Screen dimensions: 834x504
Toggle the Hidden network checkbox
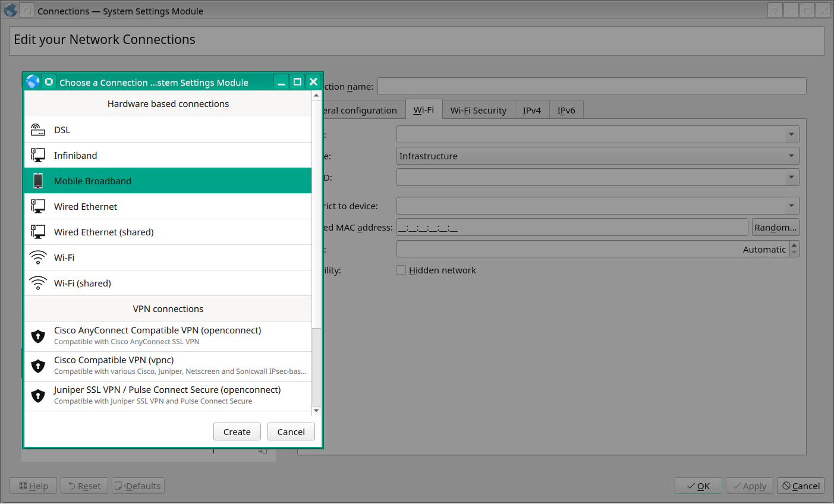tap(401, 270)
